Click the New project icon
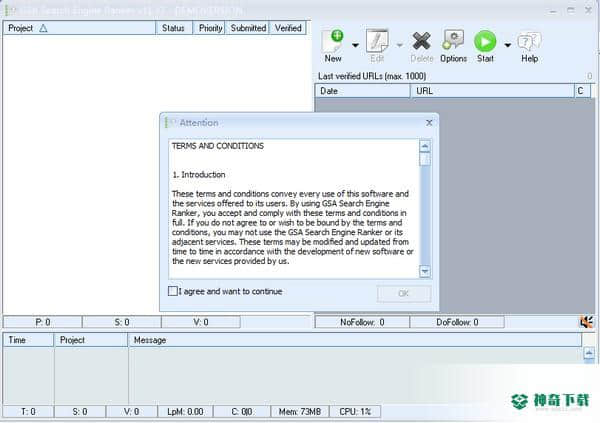The image size is (600, 423). [x=333, y=41]
